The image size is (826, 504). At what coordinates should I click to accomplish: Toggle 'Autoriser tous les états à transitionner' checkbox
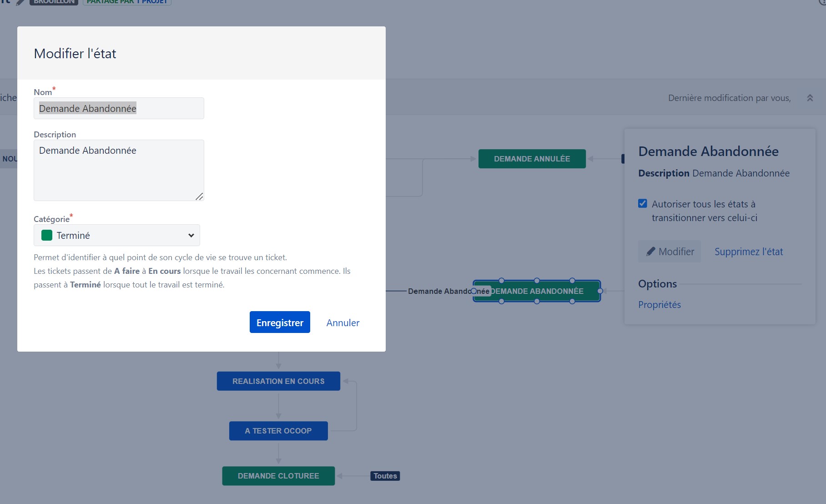pos(643,203)
